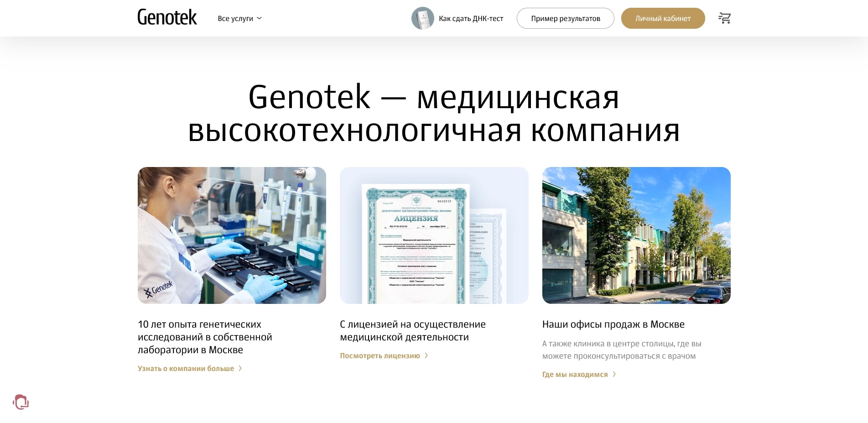Click the arrow next to Узнать о компании больше
This screenshot has width=868, height=423.
coord(241,368)
